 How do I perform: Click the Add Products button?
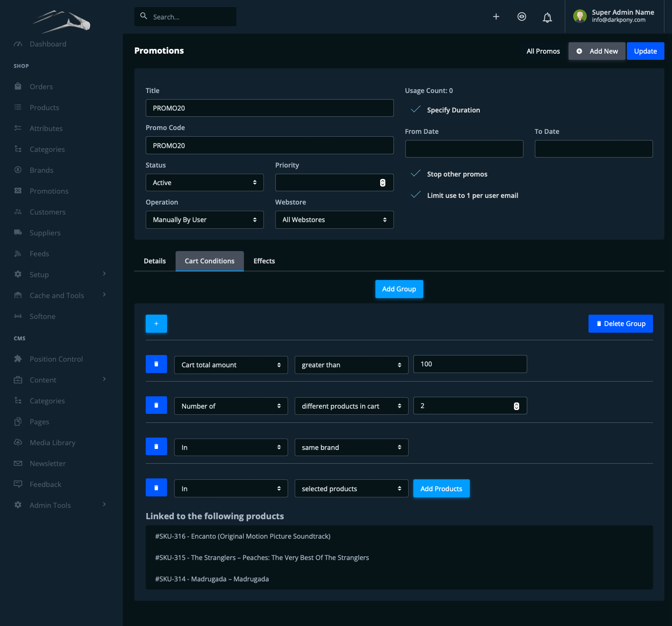point(441,488)
